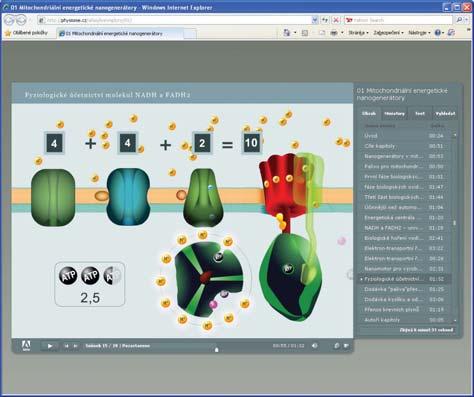Select the Biologické hoření vodíku entry
This screenshot has height=397, width=474.
[x=405, y=238]
